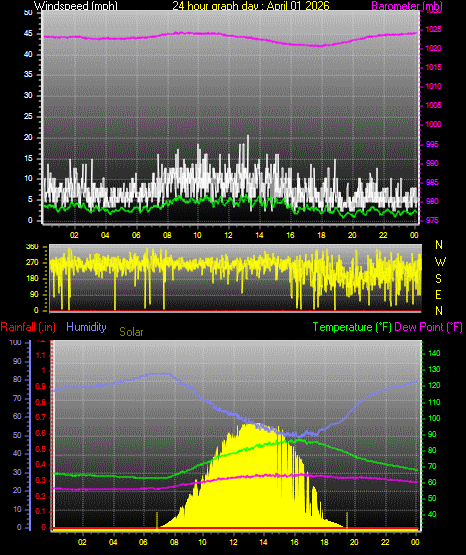466x555 pixels.
Task: Select the 1.1 rainfall axis value
Action: tap(41, 355)
